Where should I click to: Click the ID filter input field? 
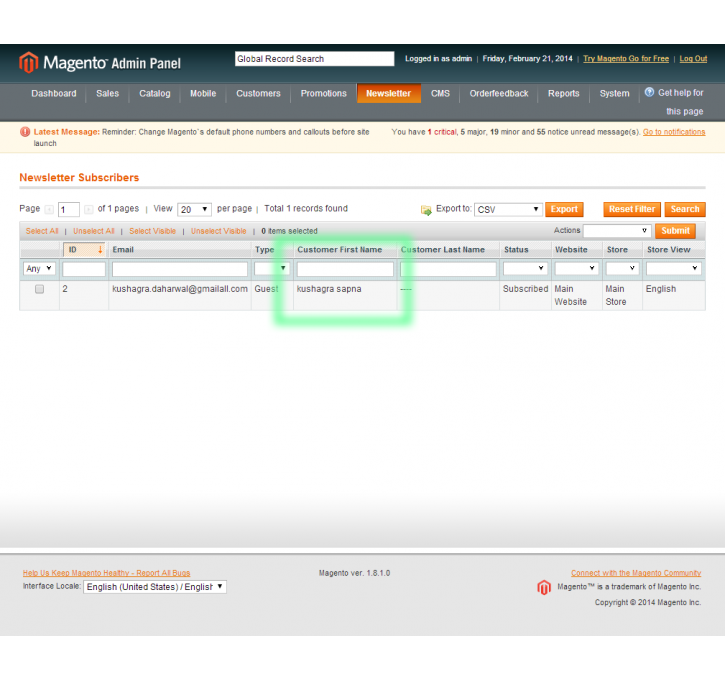pyautogui.click(x=84, y=269)
